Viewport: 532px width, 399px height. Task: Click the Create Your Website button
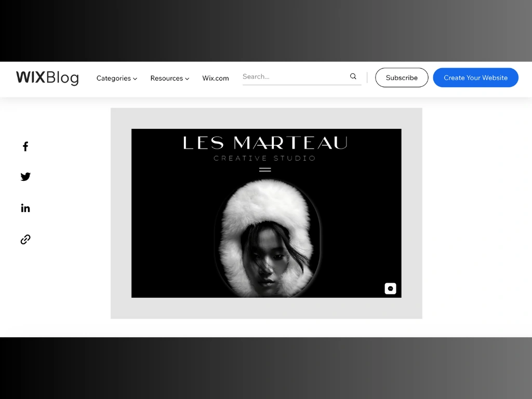click(x=476, y=78)
